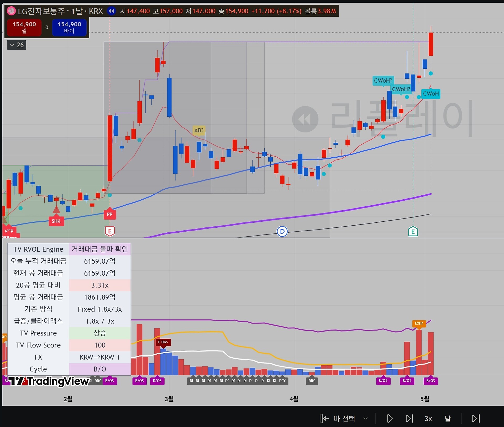The image size is (504, 427).
Task: Click the 4월 time axis label
Action: click(x=294, y=399)
